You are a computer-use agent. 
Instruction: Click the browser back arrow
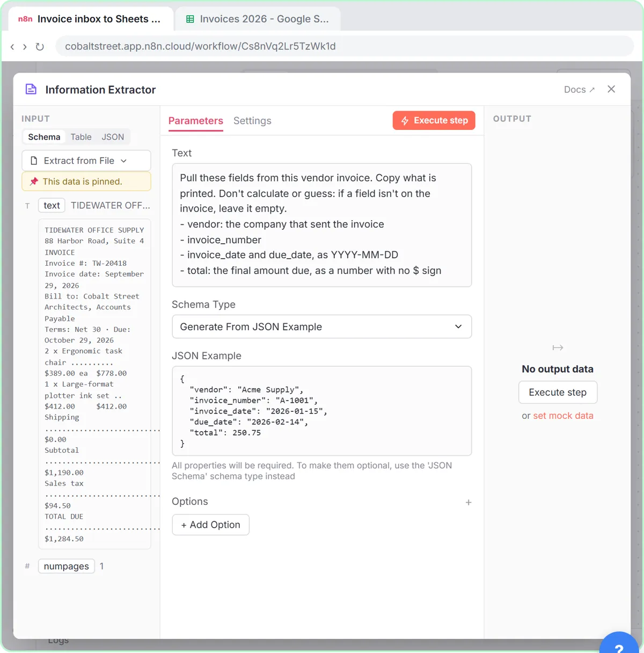[x=12, y=47]
